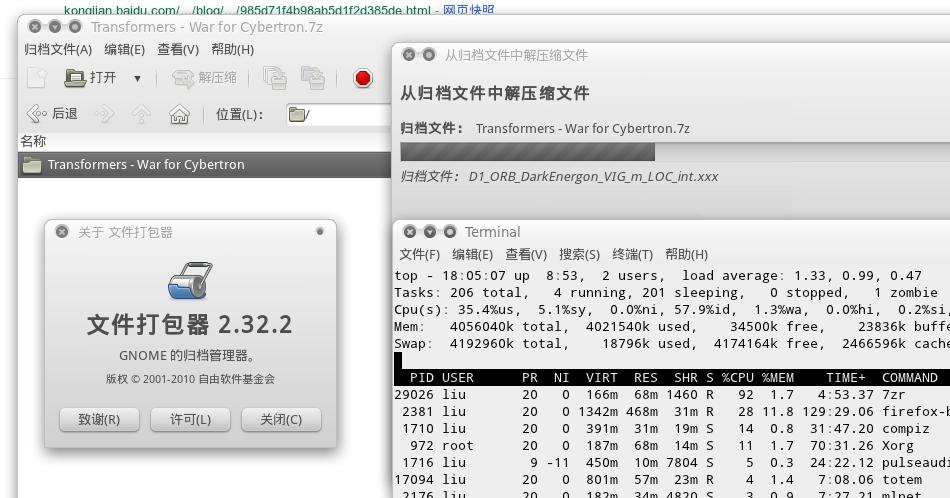Viewport: 950px width, 498px height.
Task: Go to the home location icon
Action: point(179,114)
